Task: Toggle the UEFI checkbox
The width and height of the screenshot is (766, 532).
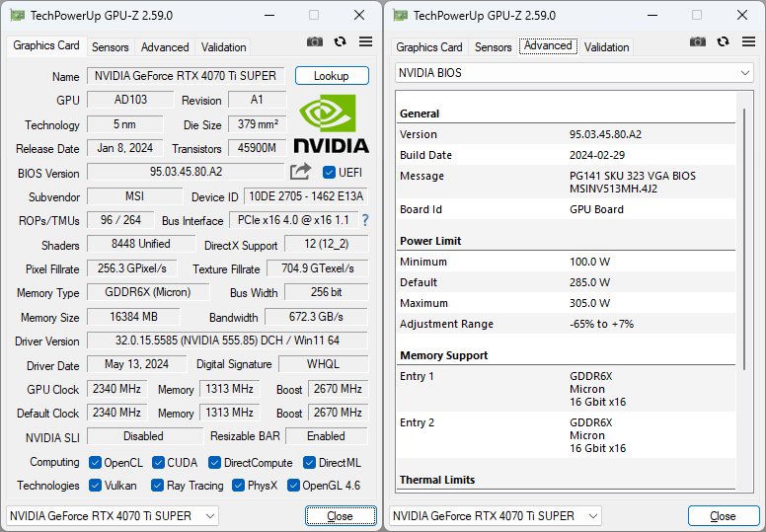Action: pyautogui.click(x=329, y=173)
